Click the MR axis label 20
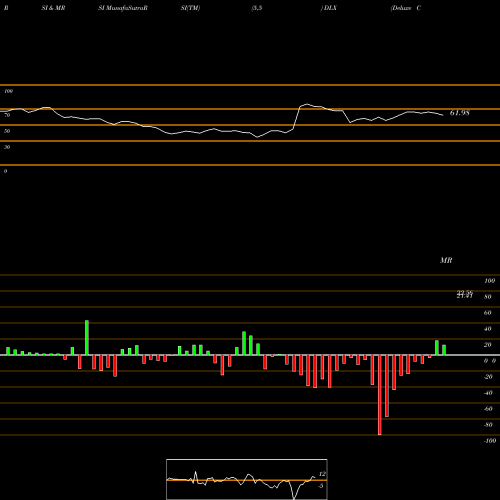Viewport: 500px width, 500px height. coord(488,345)
